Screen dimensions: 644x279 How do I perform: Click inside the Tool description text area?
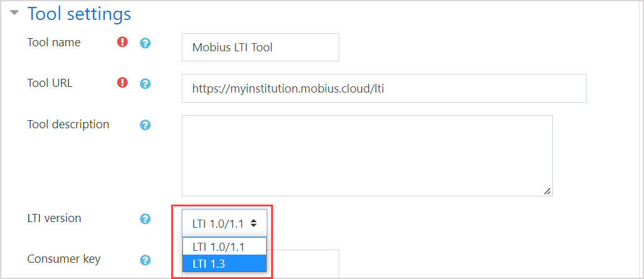coord(367,155)
